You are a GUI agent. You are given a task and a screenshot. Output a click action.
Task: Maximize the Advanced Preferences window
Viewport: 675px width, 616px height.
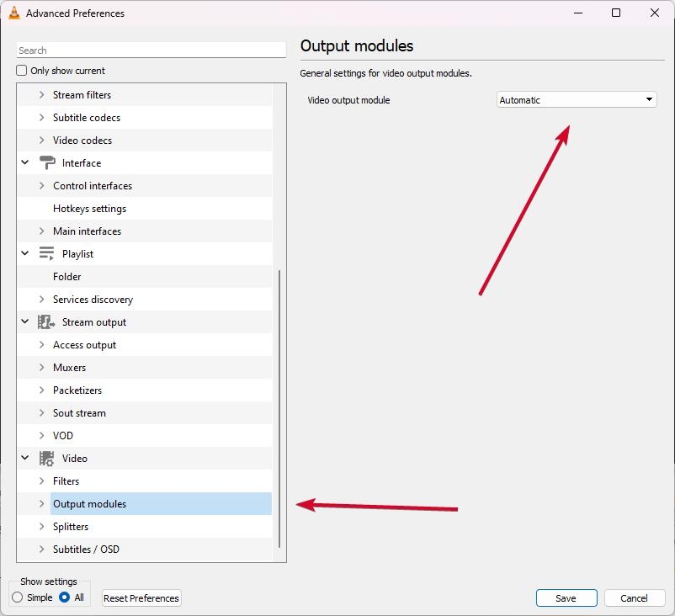[x=616, y=13]
